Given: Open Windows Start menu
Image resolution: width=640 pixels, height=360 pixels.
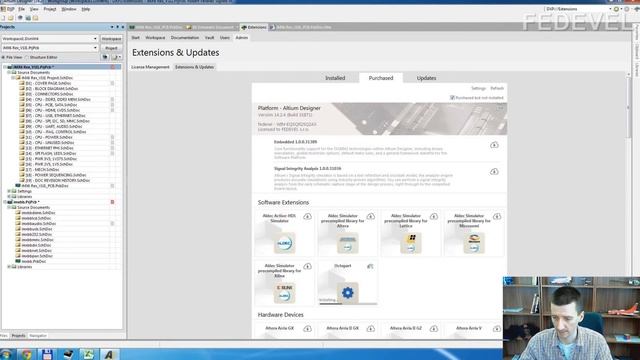Looking at the screenshot, I should click(x=6, y=354).
